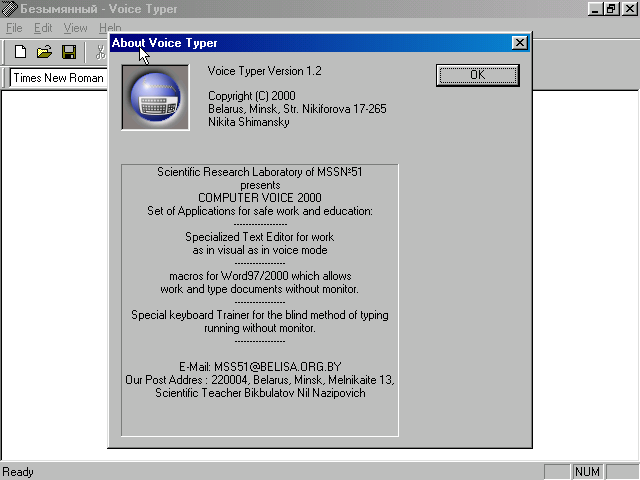Click the NUM status bar indicator
Viewport: 640px width, 480px height.
click(587, 472)
